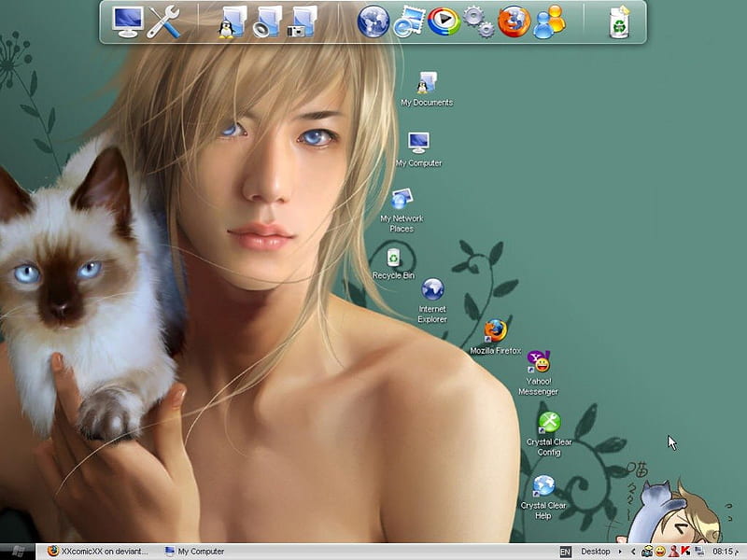Open the camera pictures folder in the dock

click(302, 21)
